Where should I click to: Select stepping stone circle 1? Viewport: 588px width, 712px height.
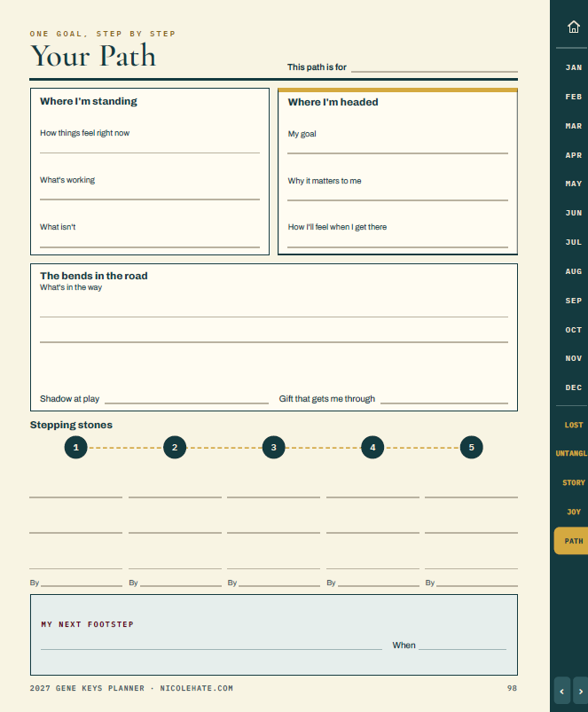click(x=75, y=447)
